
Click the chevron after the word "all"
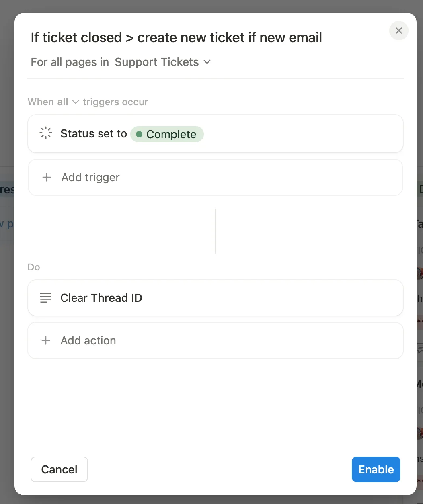(75, 102)
